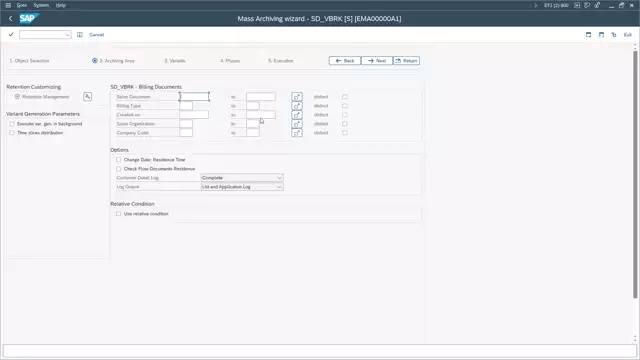This screenshot has width=640, height=360.
Task: Open multiple selection for Sales Organization
Action: point(297,124)
